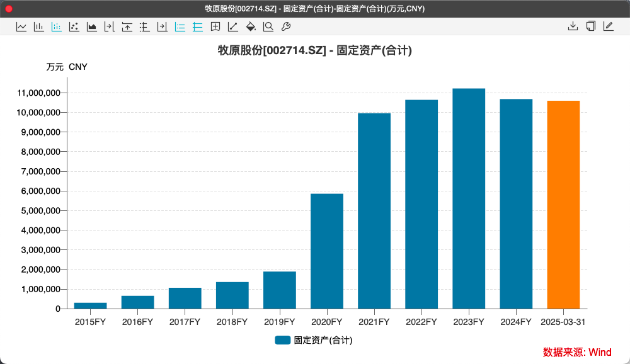Open the wrench settings tool
630x364 pixels.
286,26
